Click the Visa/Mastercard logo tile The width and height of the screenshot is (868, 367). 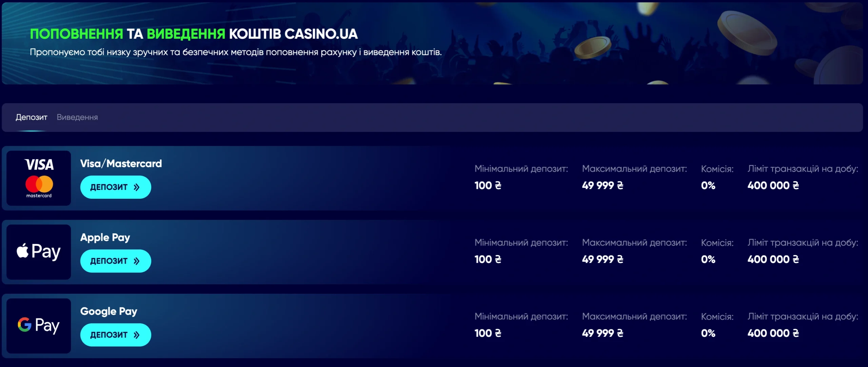click(39, 178)
